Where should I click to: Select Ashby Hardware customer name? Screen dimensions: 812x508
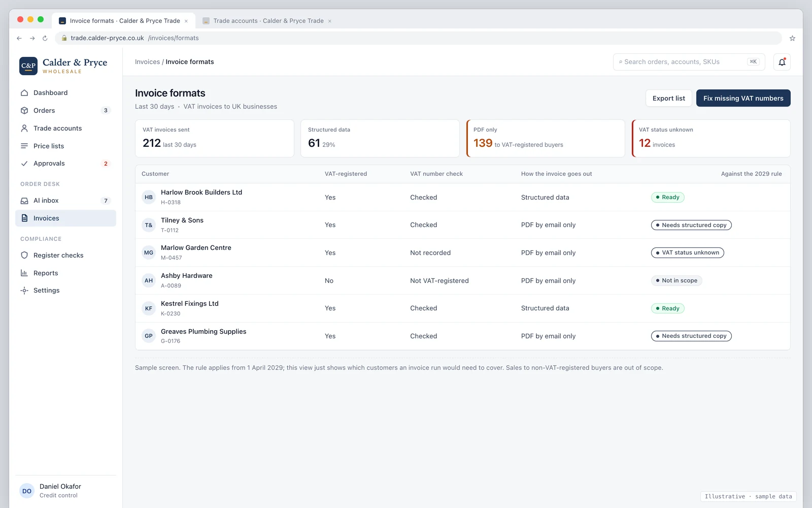pos(187,276)
